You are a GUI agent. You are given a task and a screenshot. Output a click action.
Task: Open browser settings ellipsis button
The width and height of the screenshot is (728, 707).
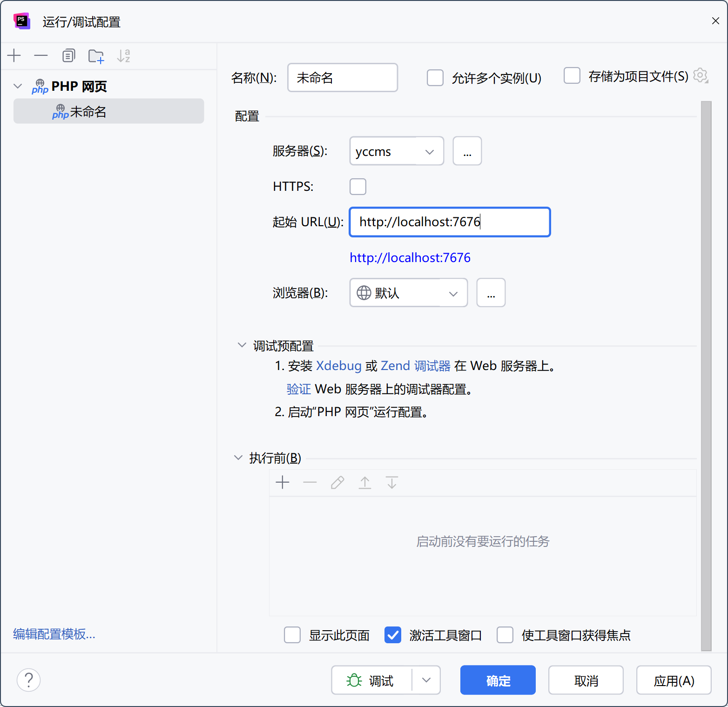[x=491, y=293]
